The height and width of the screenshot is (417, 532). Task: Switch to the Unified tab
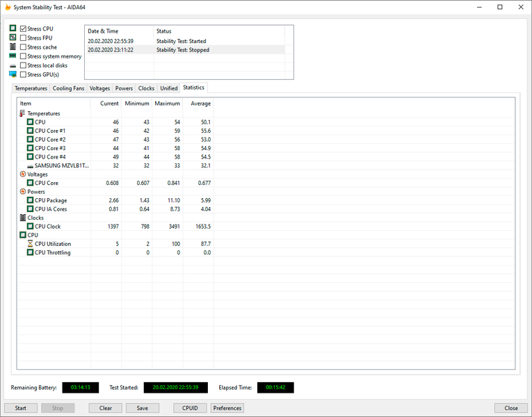point(168,88)
